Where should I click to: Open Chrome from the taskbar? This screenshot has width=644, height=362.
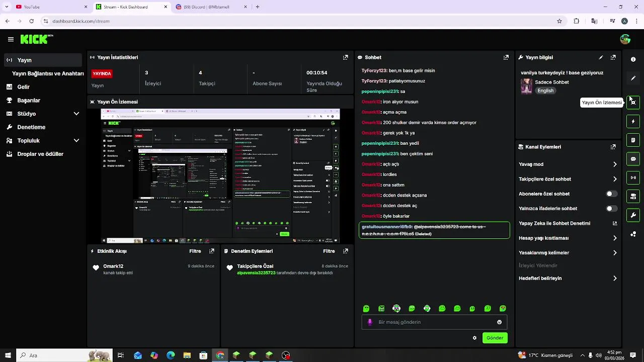pyautogui.click(x=220, y=355)
